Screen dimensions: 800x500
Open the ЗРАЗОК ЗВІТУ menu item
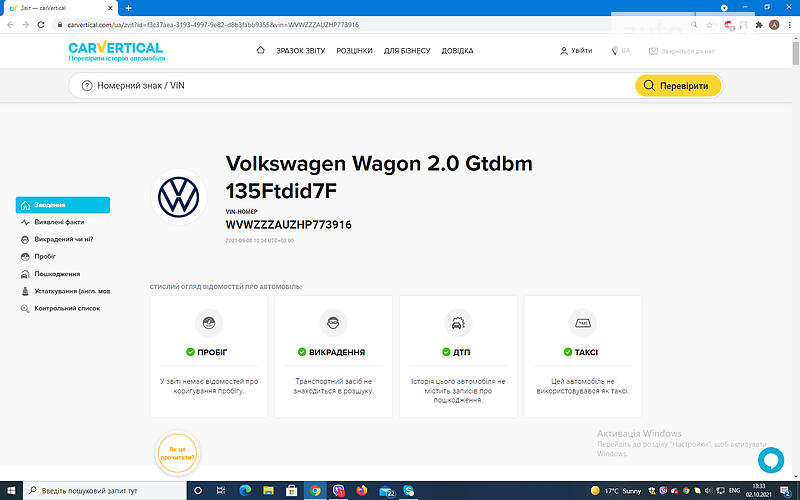pyautogui.click(x=301, y=51)
